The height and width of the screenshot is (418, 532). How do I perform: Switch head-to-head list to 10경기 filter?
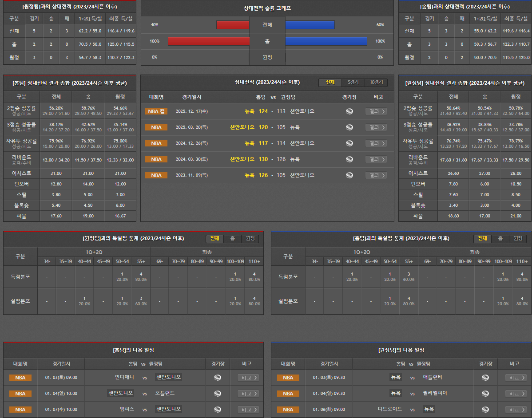click(x=376, y=83)
